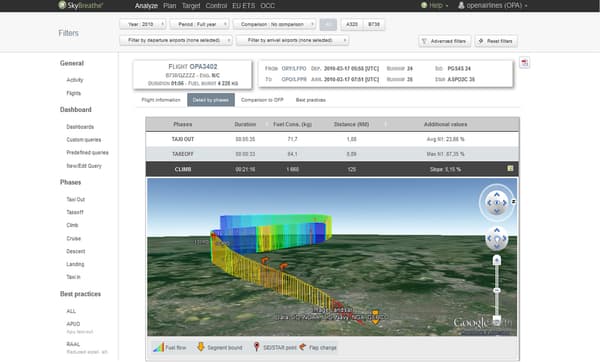The width and height of the screenshot is (600, 362).
Task: Open Filter by arrival airports dropdown
Action: pyautogui.click(x=292, y=40)
